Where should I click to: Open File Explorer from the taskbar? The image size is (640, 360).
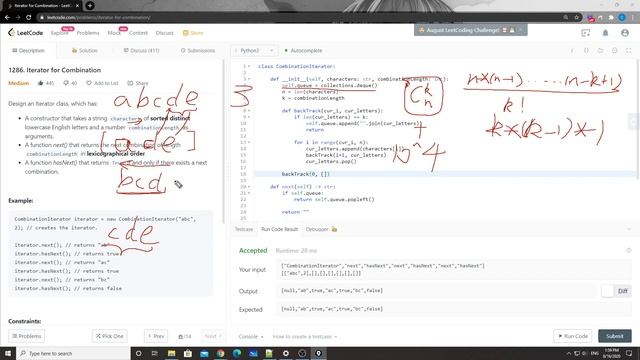point(171,353)
